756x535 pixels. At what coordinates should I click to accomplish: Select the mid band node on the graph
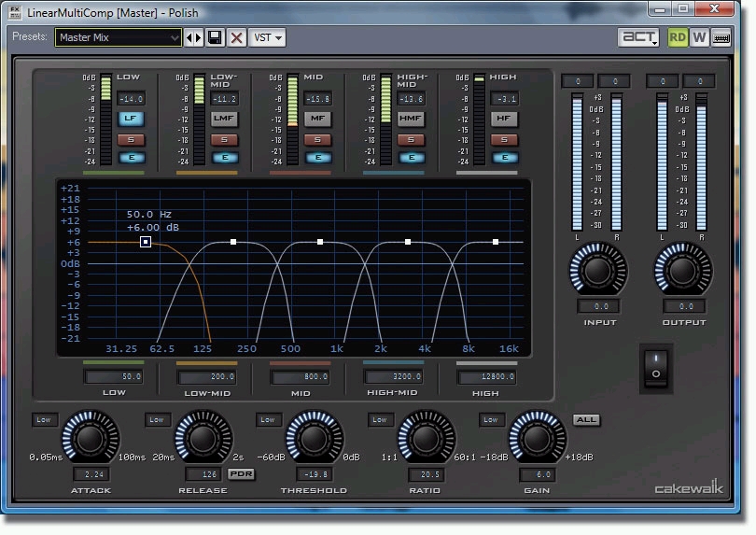tap(320, 242)
